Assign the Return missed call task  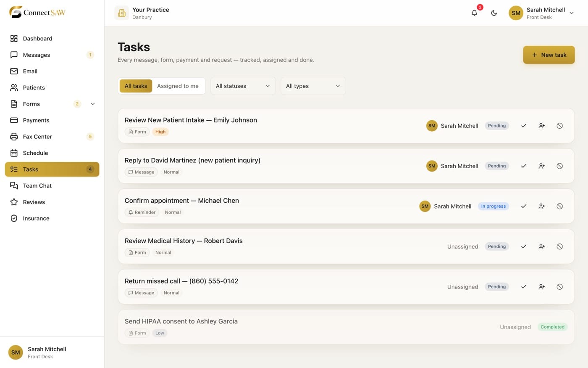[x=542, y=287]
